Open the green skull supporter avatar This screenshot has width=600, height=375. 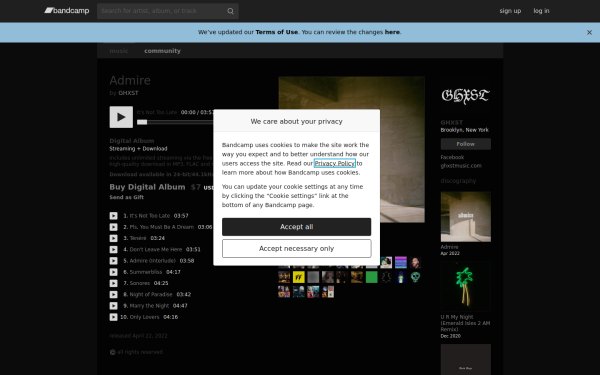(x=415, y=277)
